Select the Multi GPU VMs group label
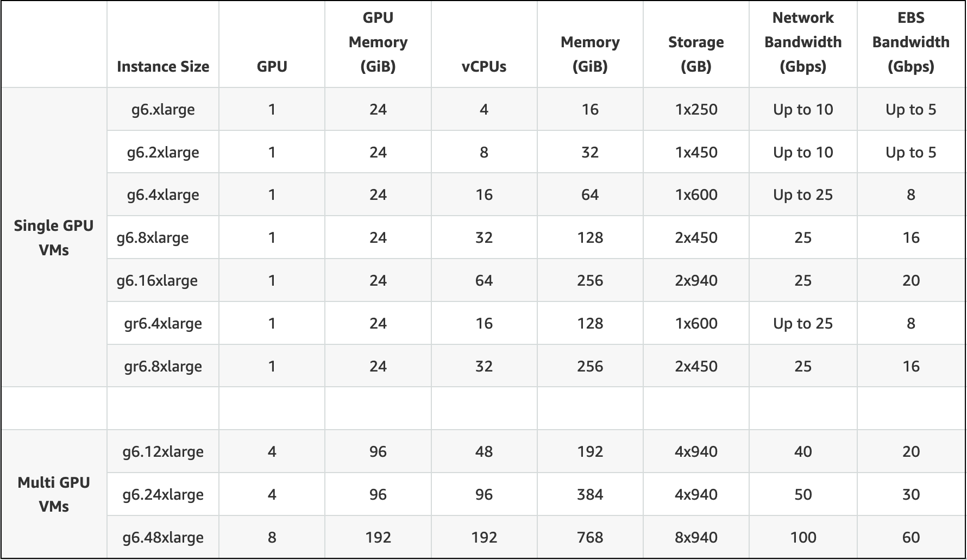Image resolution: width=967 pixels, height=560 pixels. click(x=54, y=494)
